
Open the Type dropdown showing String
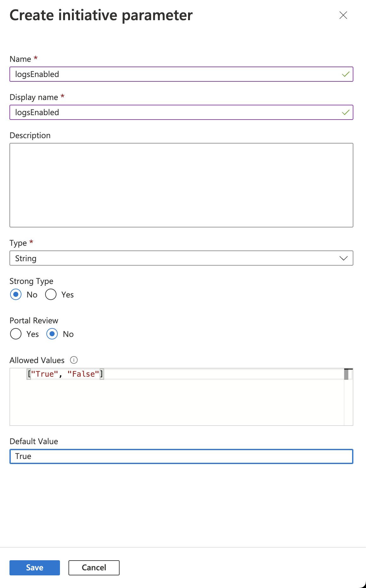[181, 258]
